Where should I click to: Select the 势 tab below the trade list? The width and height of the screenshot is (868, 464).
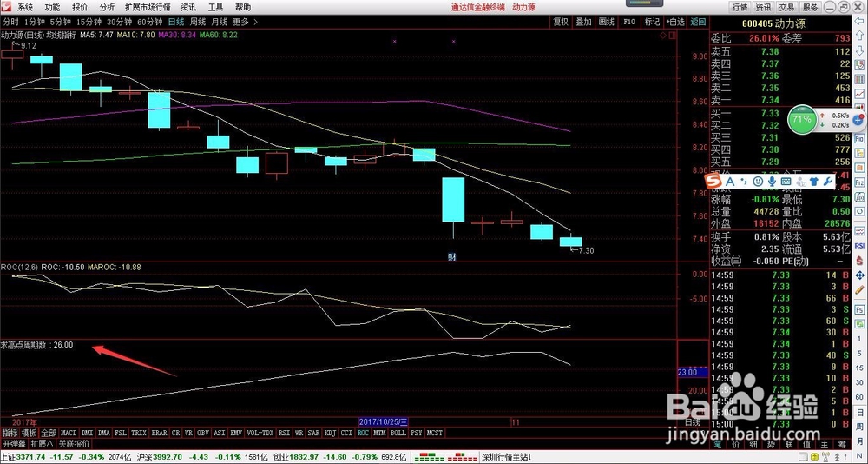pos(771,444)
